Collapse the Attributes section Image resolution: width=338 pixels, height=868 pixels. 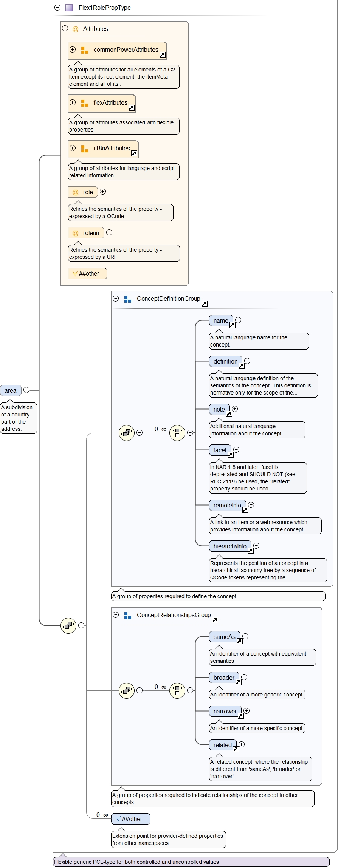(65, 29)
